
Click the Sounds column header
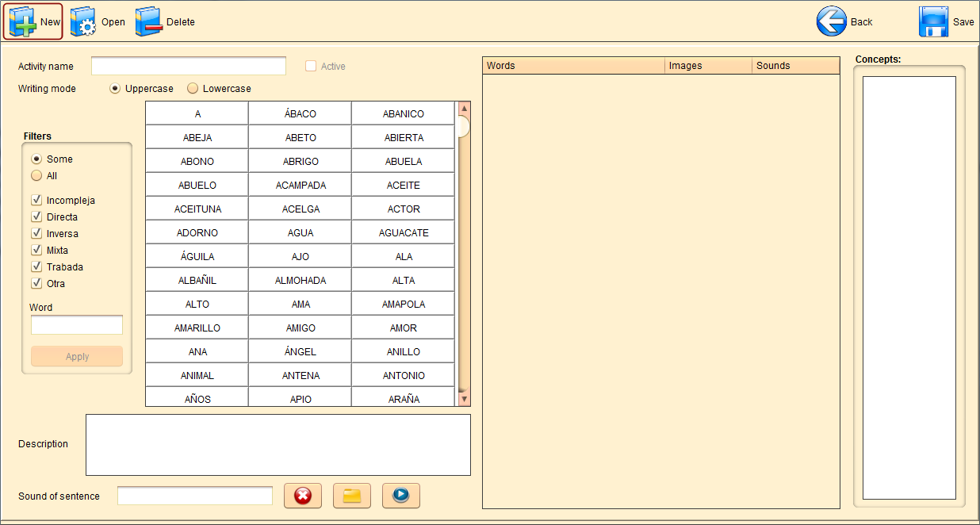pyautogui.click(x=796, y=66)
